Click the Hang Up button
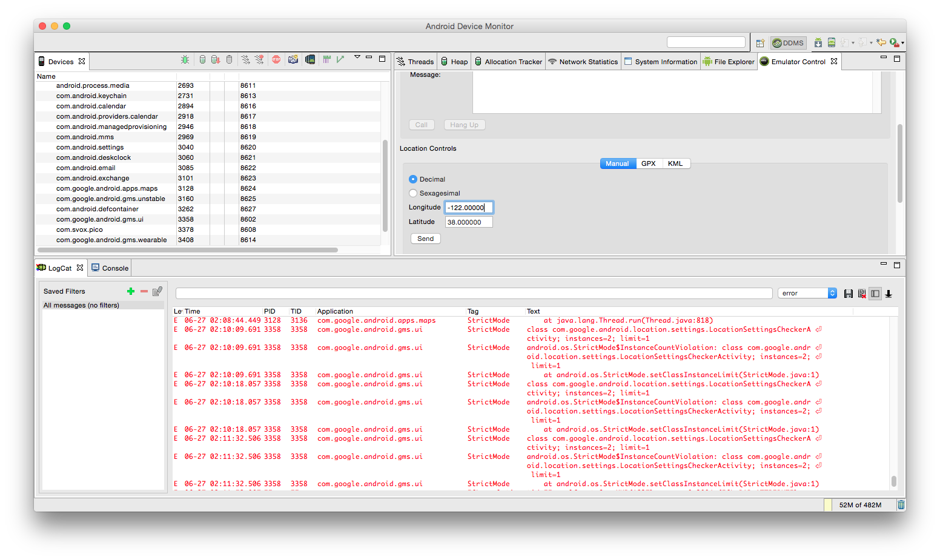The height and width of the screenshot is (560, 940). (x=465, y=125)
